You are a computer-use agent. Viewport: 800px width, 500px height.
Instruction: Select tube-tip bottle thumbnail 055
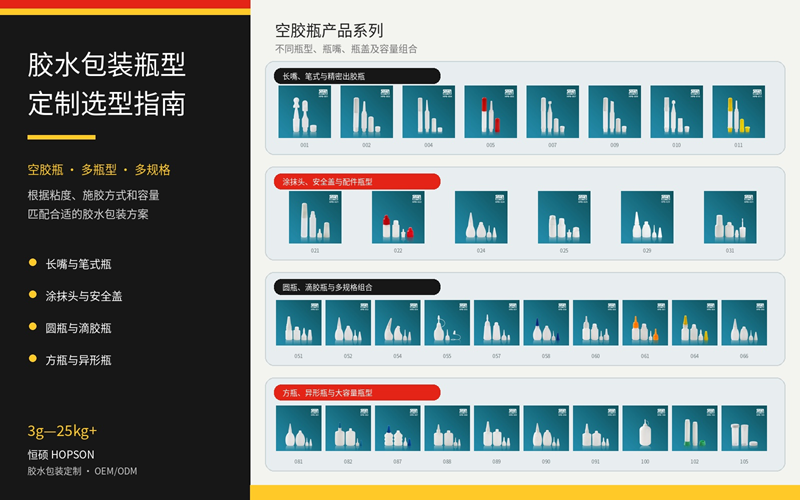click(447, 323)
